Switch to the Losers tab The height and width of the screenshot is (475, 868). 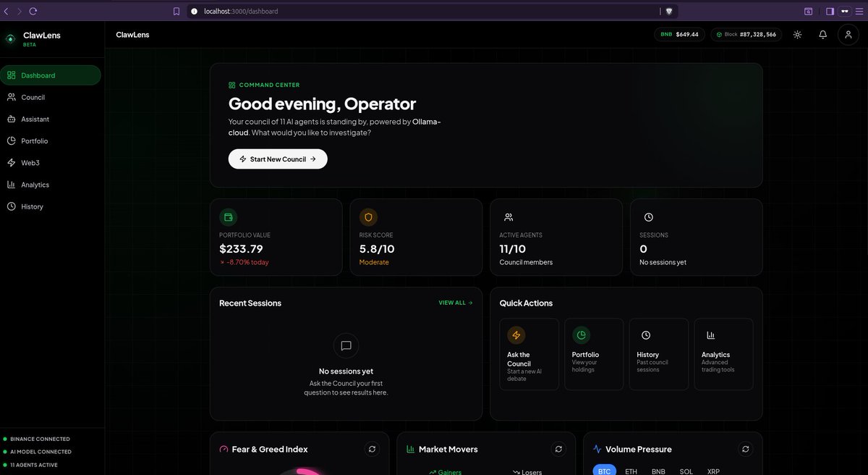527,472
